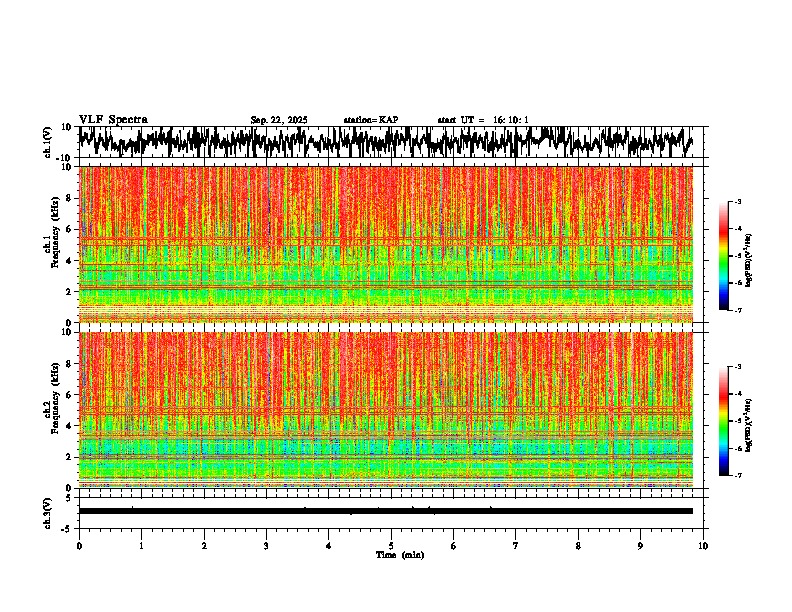
Task: Click the time axis tick label "8"
Action: coord(578,546)
